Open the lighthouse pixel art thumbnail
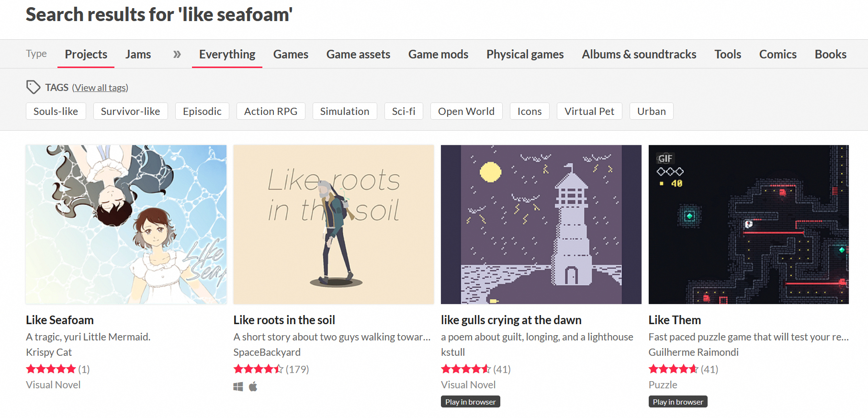The image size is (868, 418). [541, 224]
